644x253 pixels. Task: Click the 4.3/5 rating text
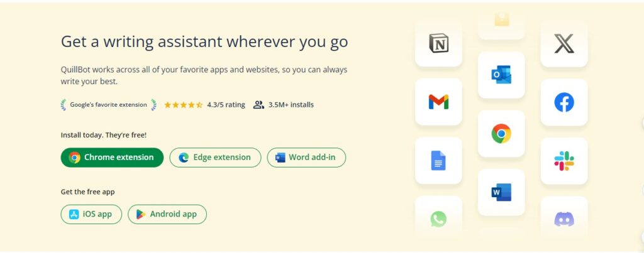click(226, 105)
